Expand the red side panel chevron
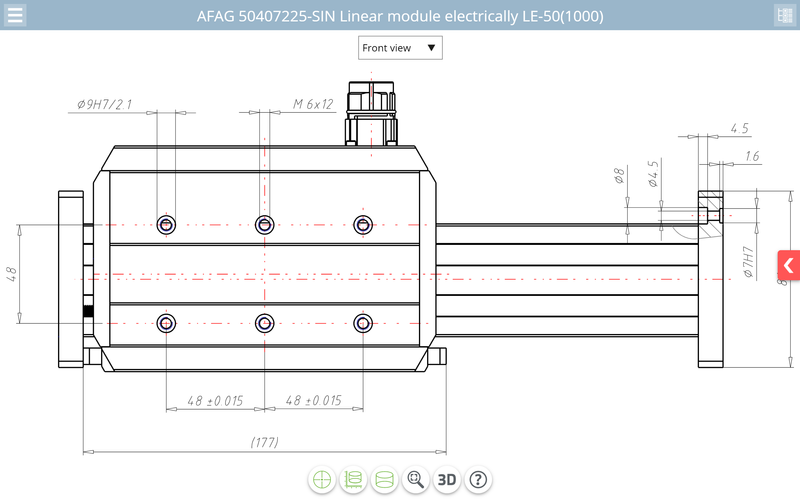 (x=789, y=265)
